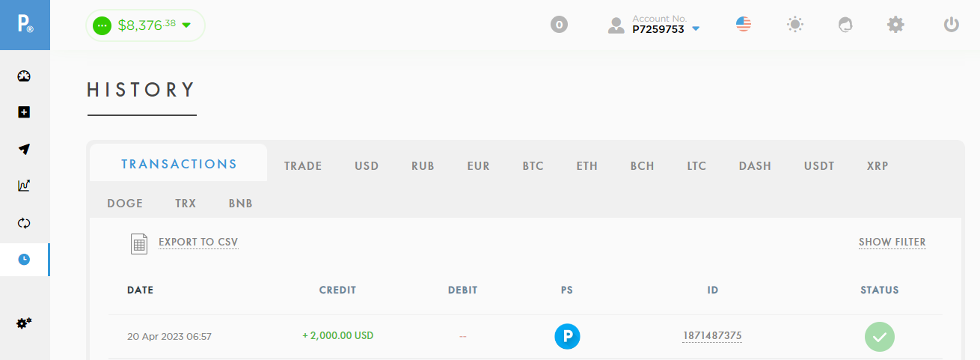Switch to the TRADE tab
Image resolution: width=980 pixels, height=360 pixels.
(x=303, y=166)
